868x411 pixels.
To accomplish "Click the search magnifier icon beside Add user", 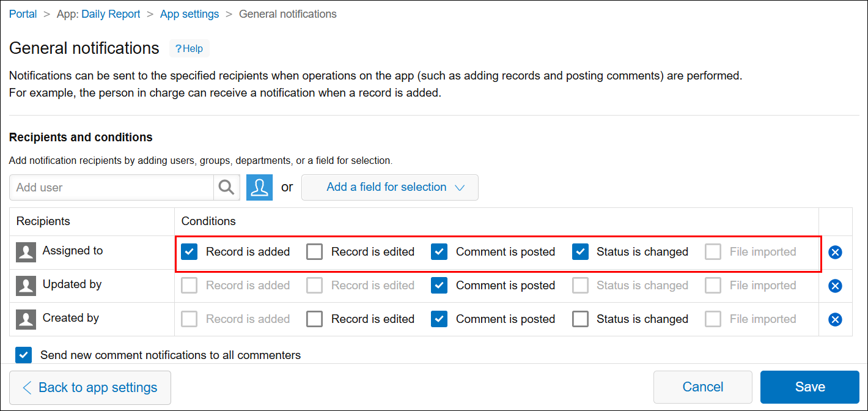I will click(x=226, y=188).
